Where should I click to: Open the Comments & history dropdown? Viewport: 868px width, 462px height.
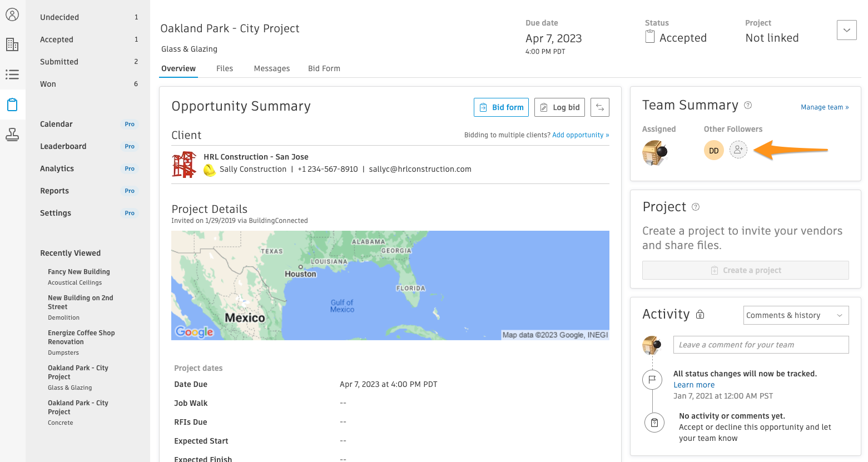point(796,315)
